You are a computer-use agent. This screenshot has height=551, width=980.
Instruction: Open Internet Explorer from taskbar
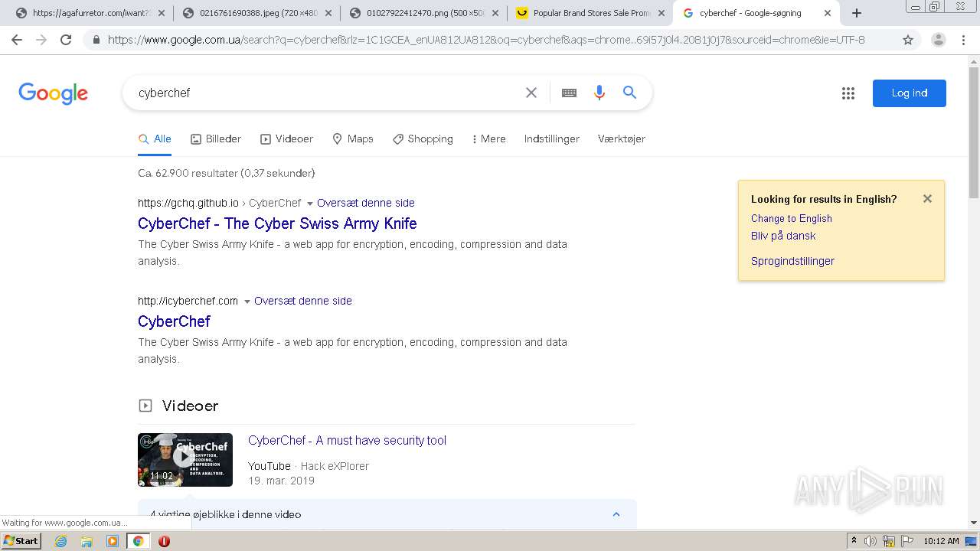[61, 541]
